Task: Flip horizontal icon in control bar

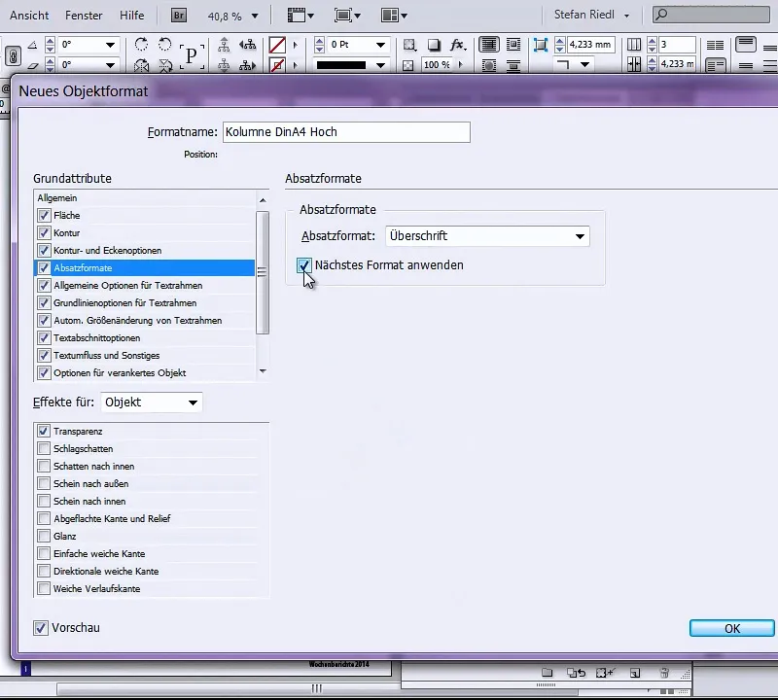Action: click(x=141, y=65)
